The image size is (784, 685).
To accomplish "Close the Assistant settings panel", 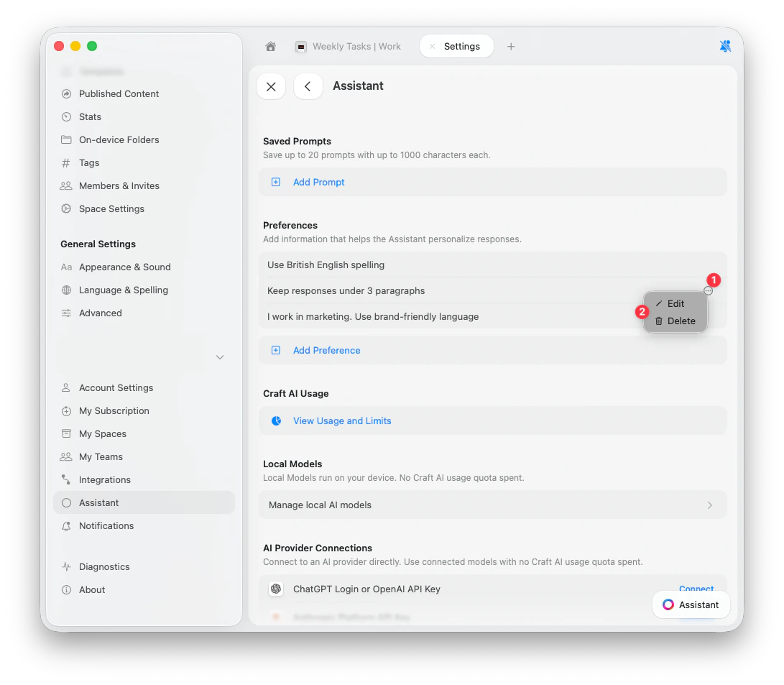I will pos(271,86).
